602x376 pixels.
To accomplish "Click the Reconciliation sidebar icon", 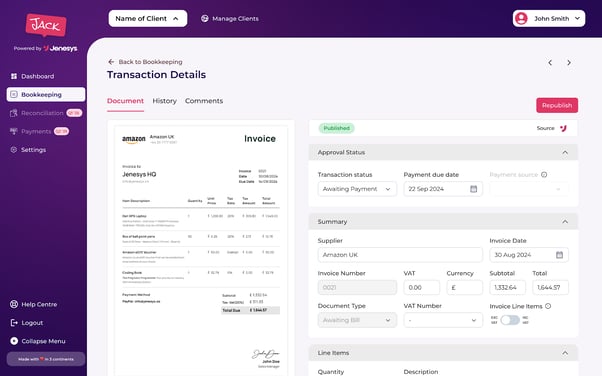I will pyautogui.click(x=14, y=113).
